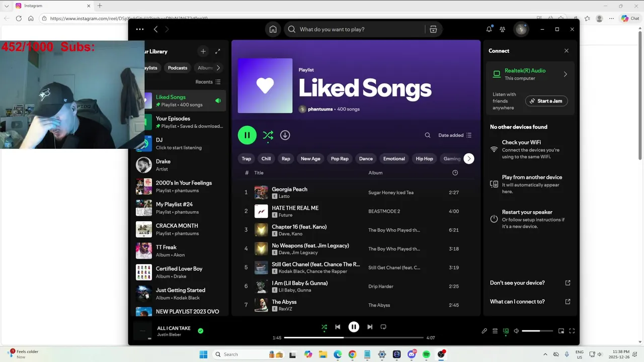Open the now playing album cover thumbnail
This screenshot has height=362, width=644.
point(142,331)
